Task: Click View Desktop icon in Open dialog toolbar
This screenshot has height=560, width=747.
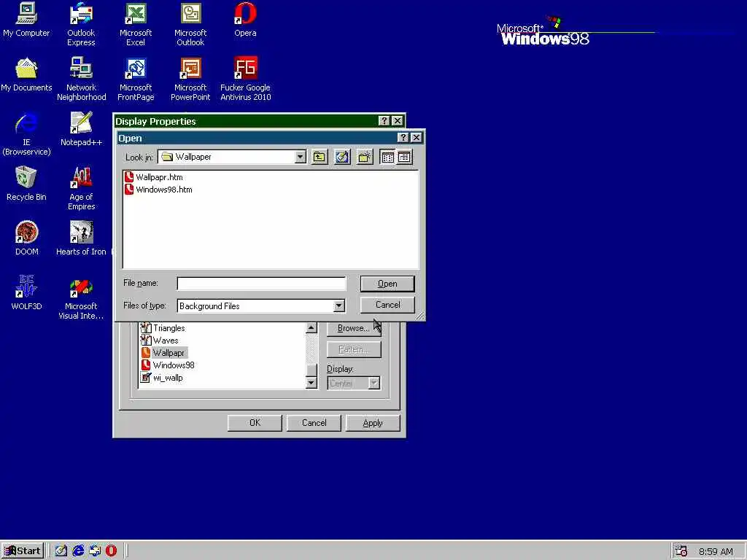Action: click(342, 157)
